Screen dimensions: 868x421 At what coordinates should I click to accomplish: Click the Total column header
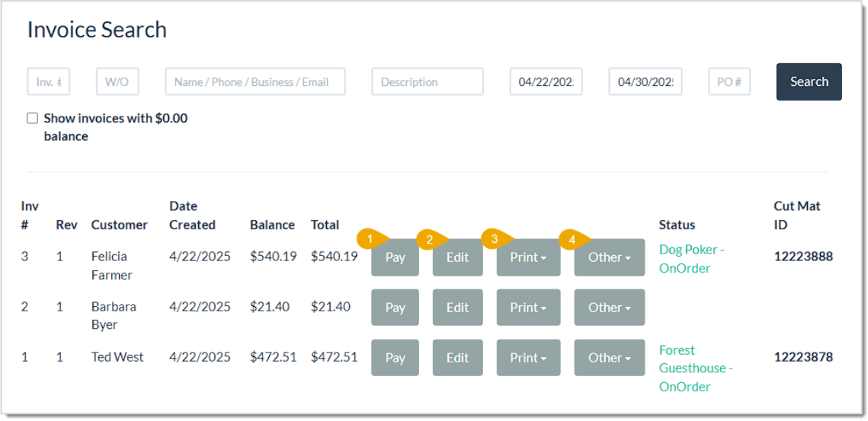[x=325, y=225]
